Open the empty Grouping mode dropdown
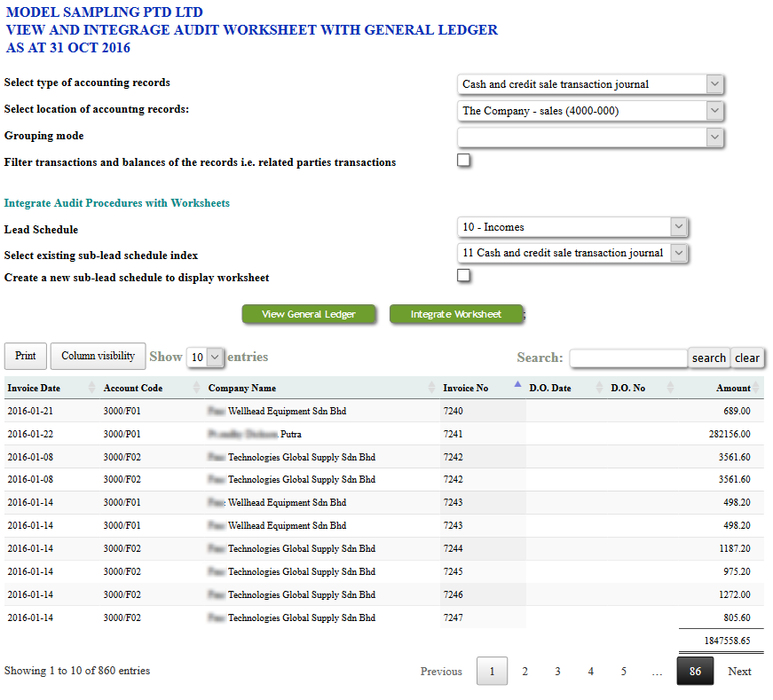The height and width of the screenshot is (700, 773). [591, 138]
